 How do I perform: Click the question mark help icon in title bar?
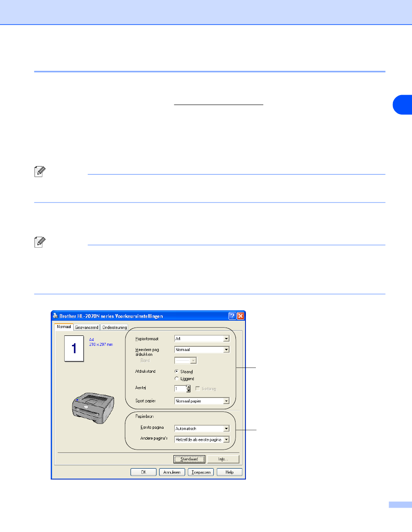click(x=232, y=316)
